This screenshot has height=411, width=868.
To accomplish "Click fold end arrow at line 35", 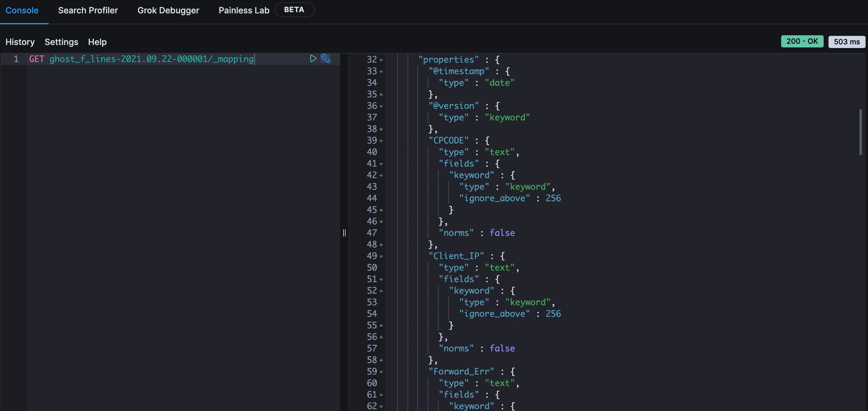I will [381, 95].
